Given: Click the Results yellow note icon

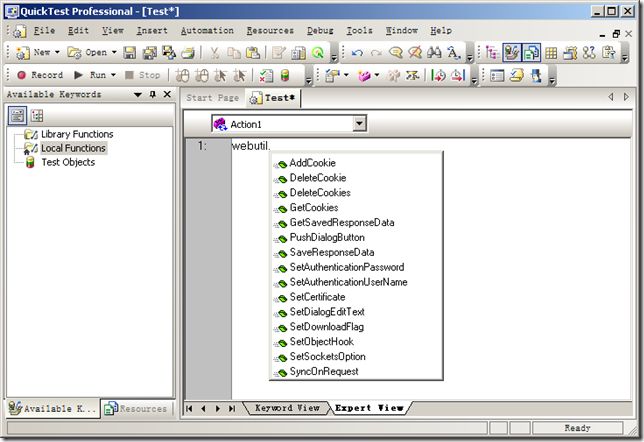Looking at the screenshot, I should point(517,75).
